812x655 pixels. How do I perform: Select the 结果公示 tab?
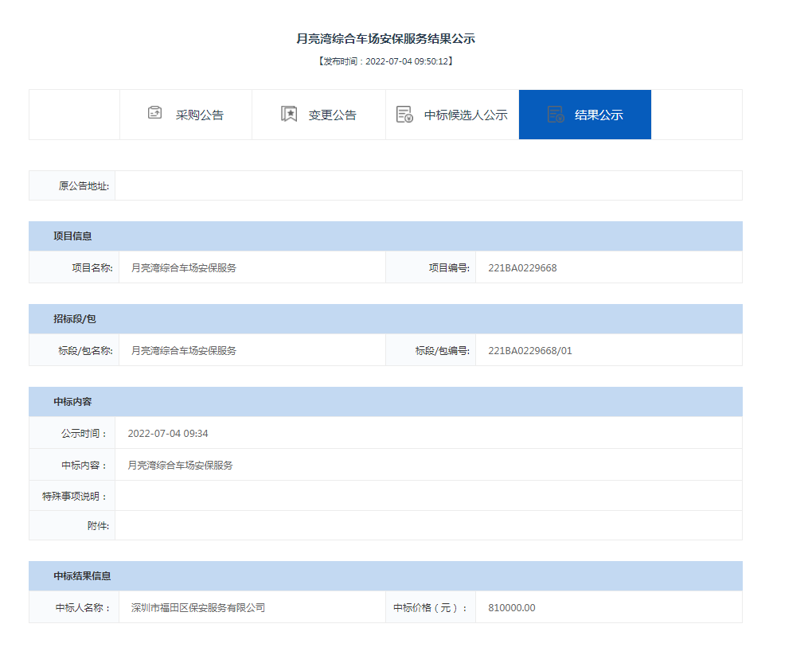[x=585, y=115]
